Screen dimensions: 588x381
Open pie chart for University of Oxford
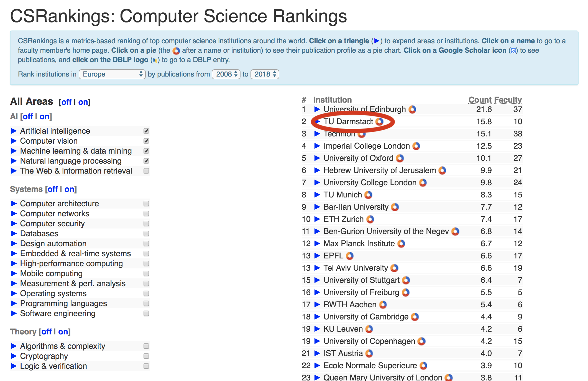tap(400, 158)
